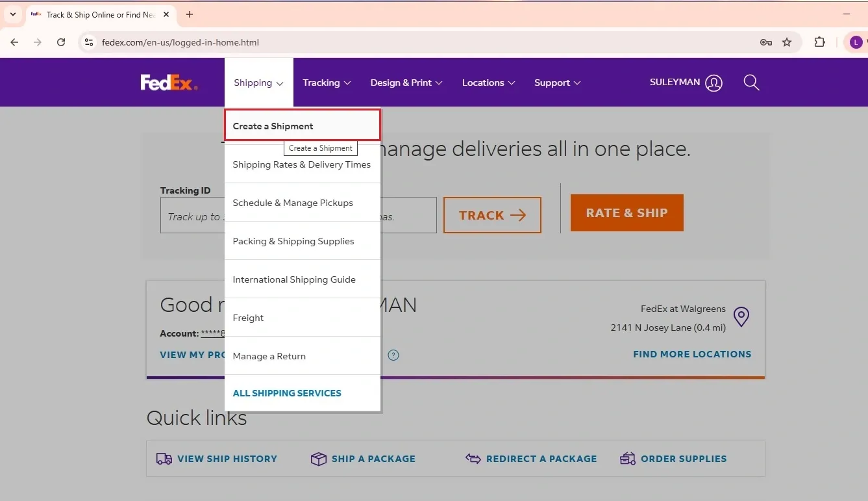Select Manage a Return
This screenshot has width=868, height=501.
303,356
